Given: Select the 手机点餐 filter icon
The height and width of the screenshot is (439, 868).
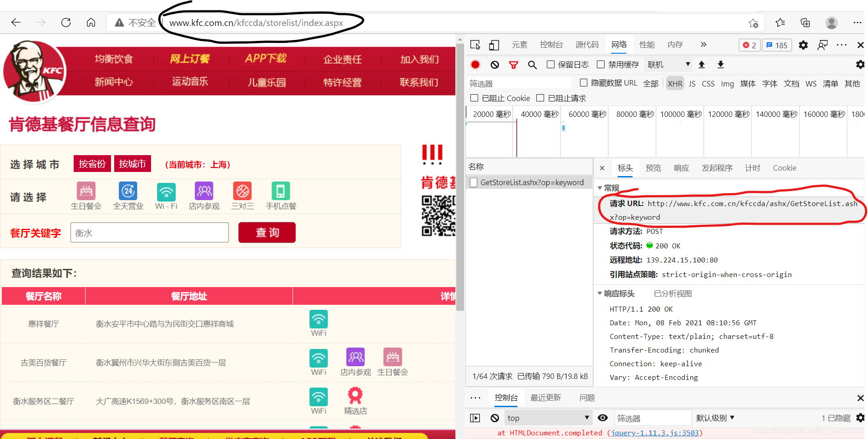Looking at the screenshot, I should [x=281, y=192].
